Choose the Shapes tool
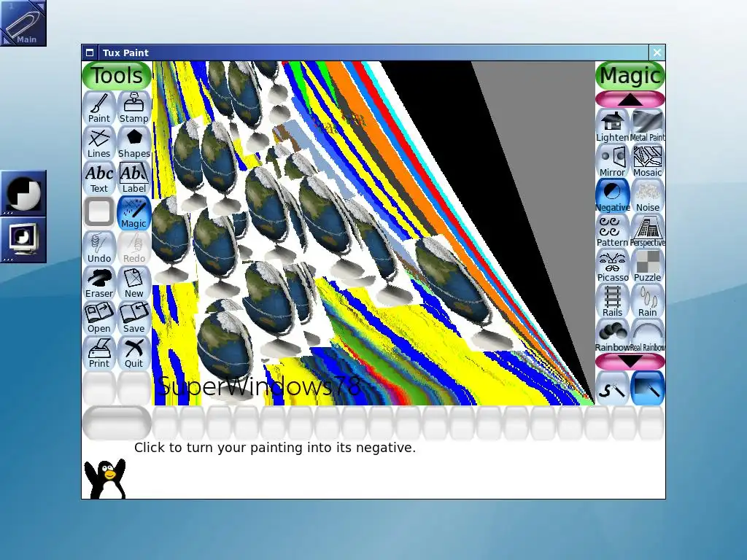This screenshot has height=560, width=747. click(x=134, y=143)
